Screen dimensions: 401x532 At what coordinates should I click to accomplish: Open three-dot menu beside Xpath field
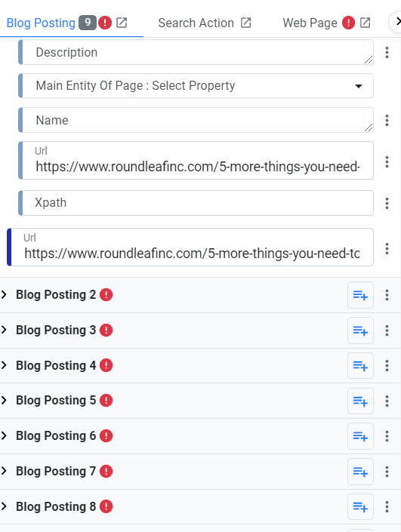(387, 203)
